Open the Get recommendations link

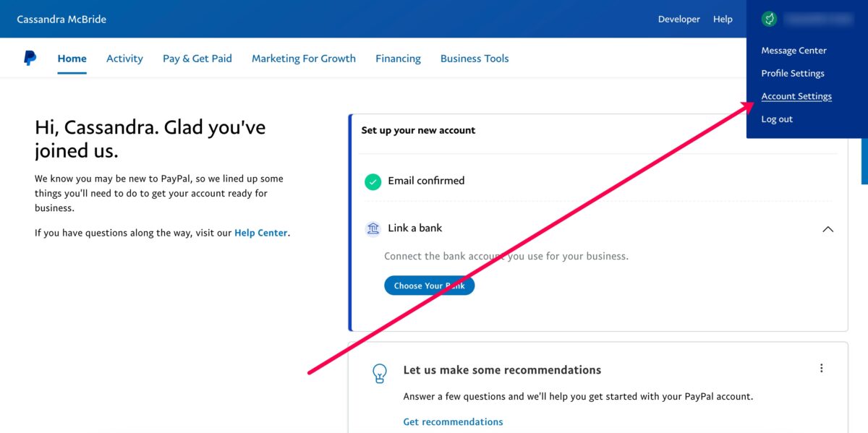click(453, 421)
